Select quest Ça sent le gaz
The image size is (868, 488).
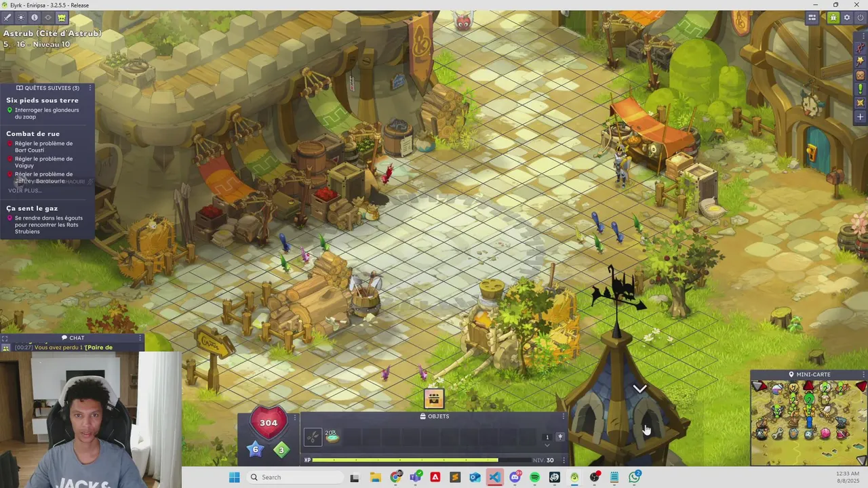(32, 208)
